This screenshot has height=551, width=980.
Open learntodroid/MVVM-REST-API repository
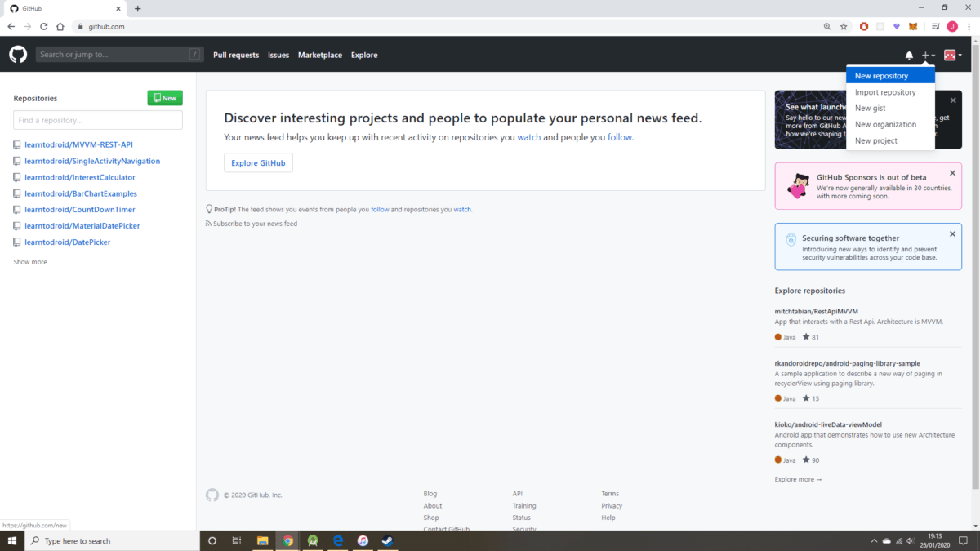click(78, 144)
